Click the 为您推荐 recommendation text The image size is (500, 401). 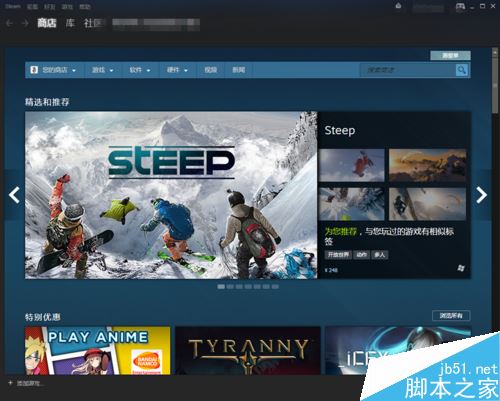pyautogui.click(x=341, y=231)
